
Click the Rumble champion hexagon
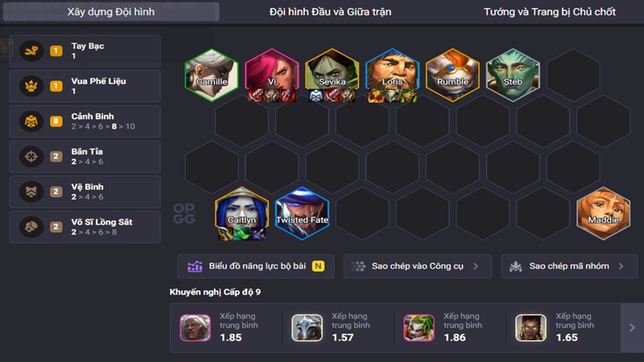452,75
